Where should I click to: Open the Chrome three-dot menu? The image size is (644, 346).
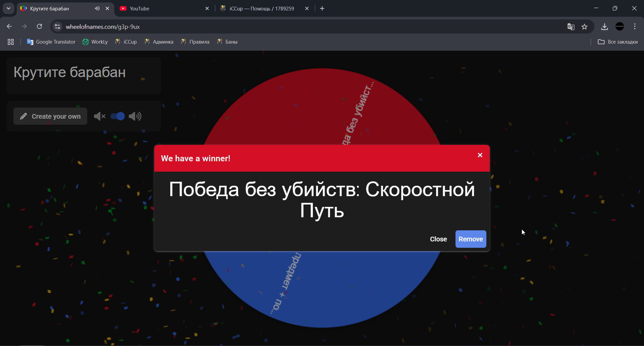click(635, 26)
